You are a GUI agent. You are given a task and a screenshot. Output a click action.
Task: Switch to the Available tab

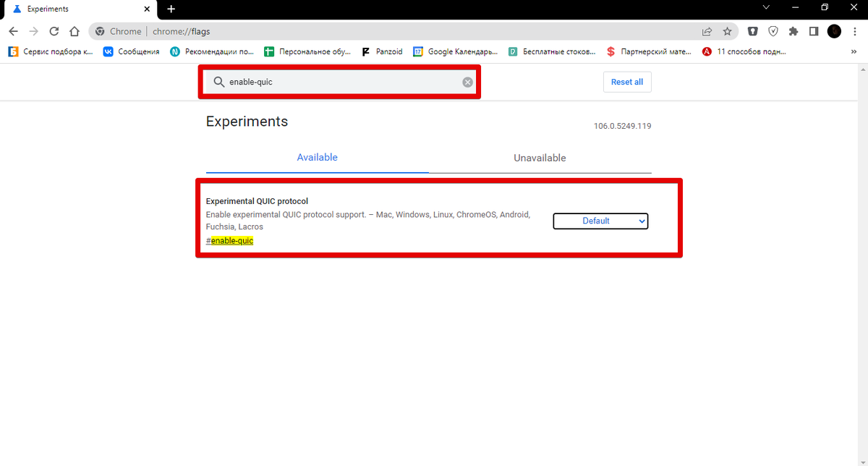click(317, 158)
